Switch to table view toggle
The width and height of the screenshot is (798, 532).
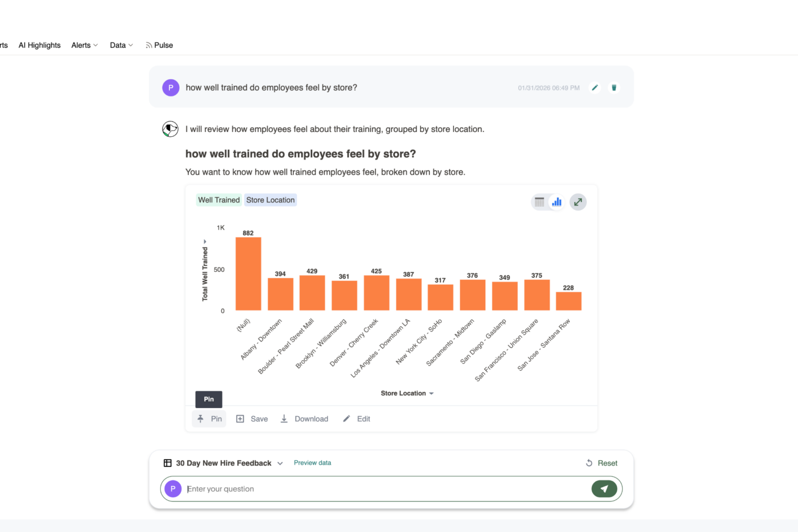pyautogui.click(x=539, y=202)
